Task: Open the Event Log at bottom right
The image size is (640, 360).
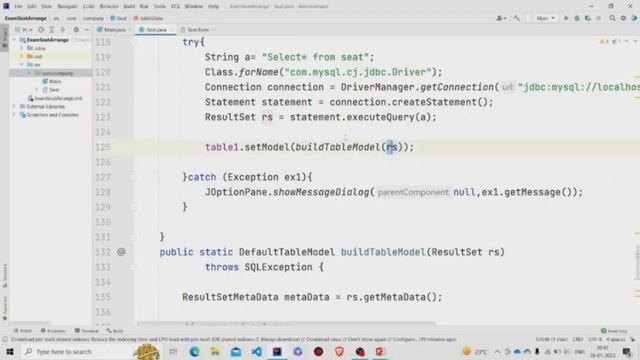Action: click(x=614, y=331)
